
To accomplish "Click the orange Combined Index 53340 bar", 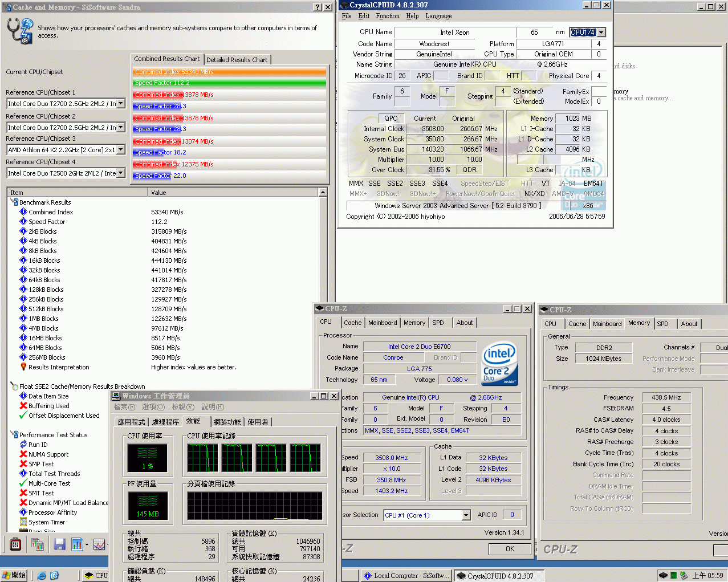I will pos(229,72).
